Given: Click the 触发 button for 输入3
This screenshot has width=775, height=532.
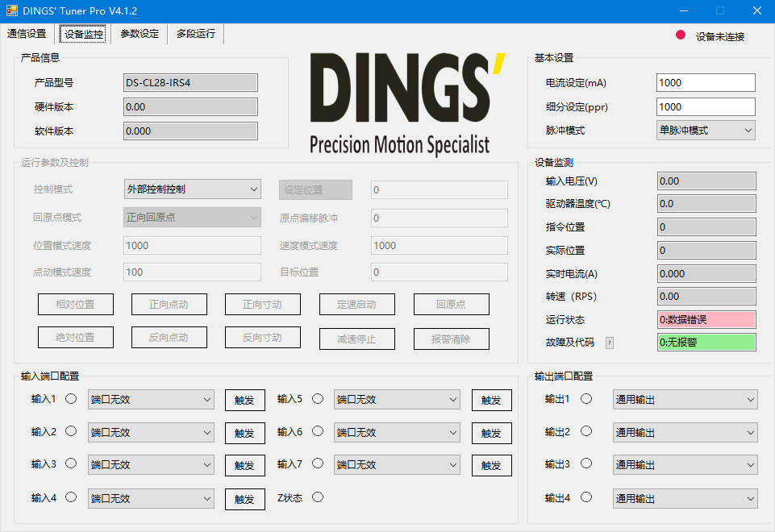Looking at the screenshot, I should pos(244,465).
